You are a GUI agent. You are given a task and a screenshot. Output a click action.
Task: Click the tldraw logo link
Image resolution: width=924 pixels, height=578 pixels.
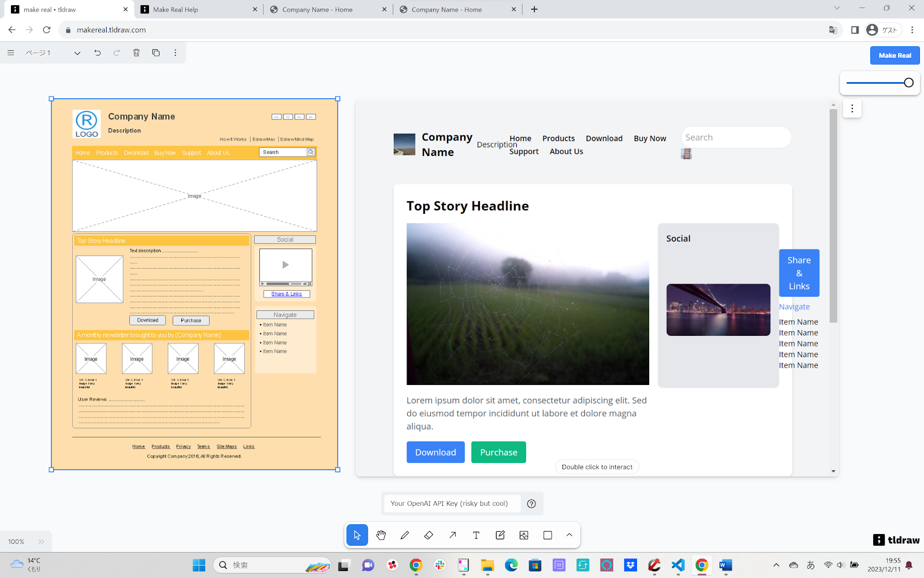pyautogui.click(x=896, y=540)
